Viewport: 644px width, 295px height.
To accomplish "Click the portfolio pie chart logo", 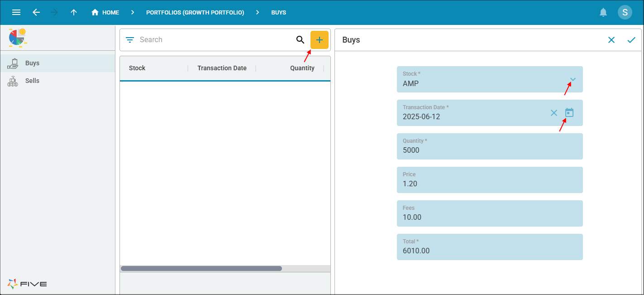I will tap(18, 37).
